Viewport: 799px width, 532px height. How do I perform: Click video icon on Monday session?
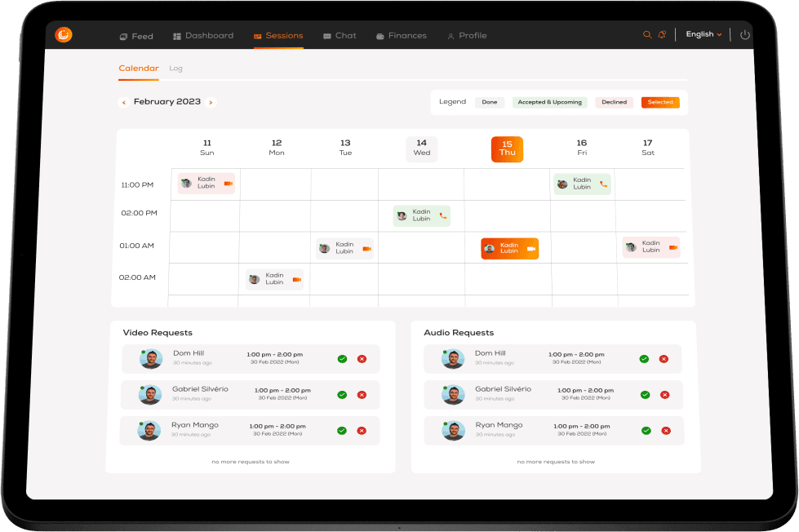296,279
